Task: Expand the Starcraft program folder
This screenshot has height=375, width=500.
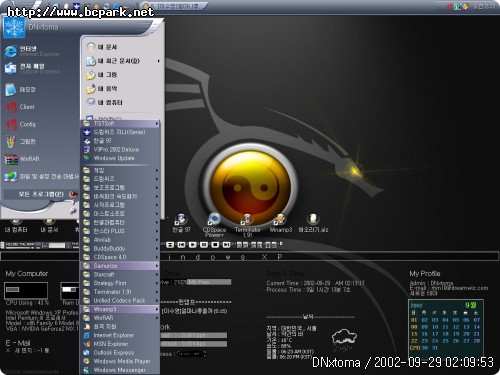Action: (120, 274)
